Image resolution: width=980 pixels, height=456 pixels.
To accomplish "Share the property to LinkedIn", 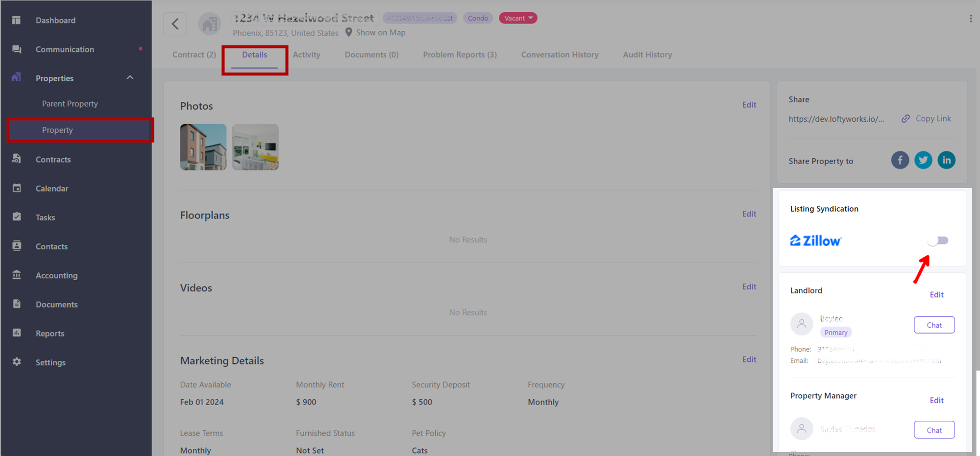I will pos(946,160).
